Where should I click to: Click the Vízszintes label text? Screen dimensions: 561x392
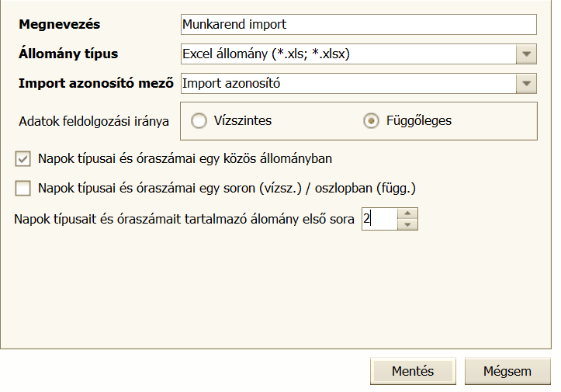pyautogui.click(x=243, y=120)
